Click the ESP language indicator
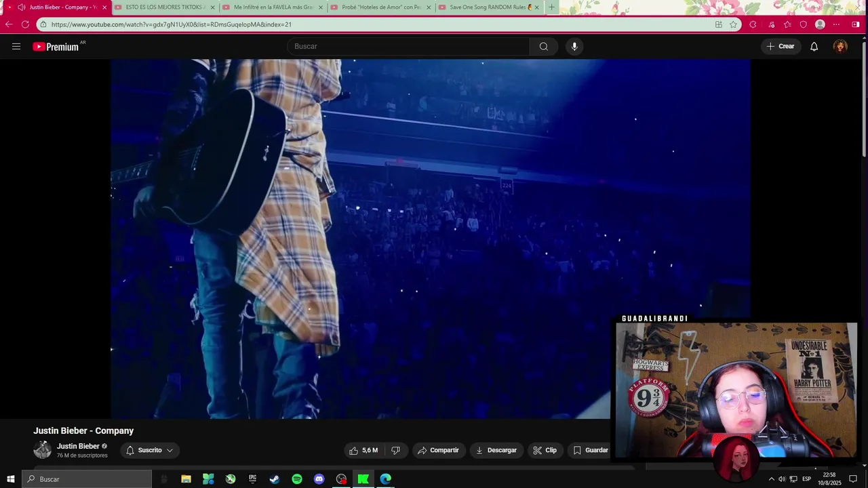The image size is (868, 488). (807, 479)
